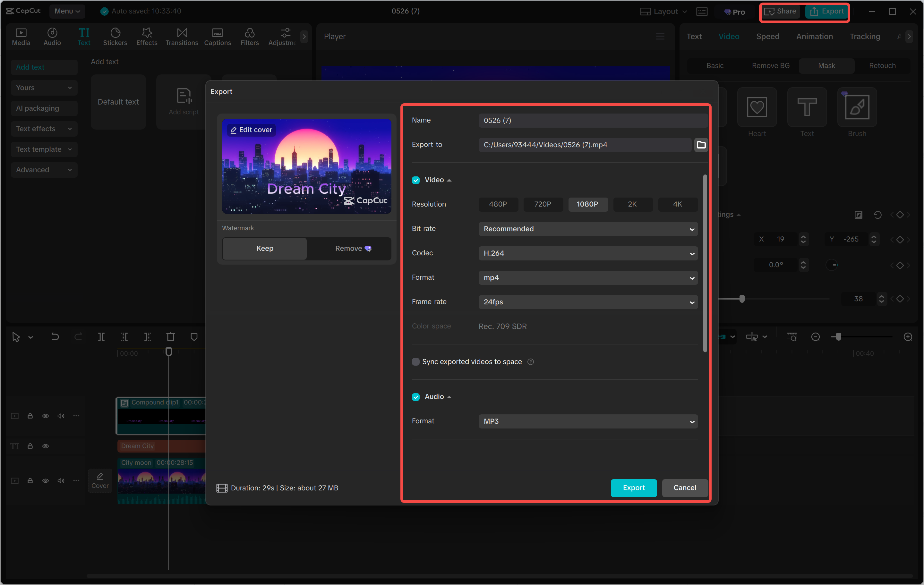The width and height of the screenshot is (924, 585).
Task: Click the Export button in the dialog
Action: click(634, 487)
